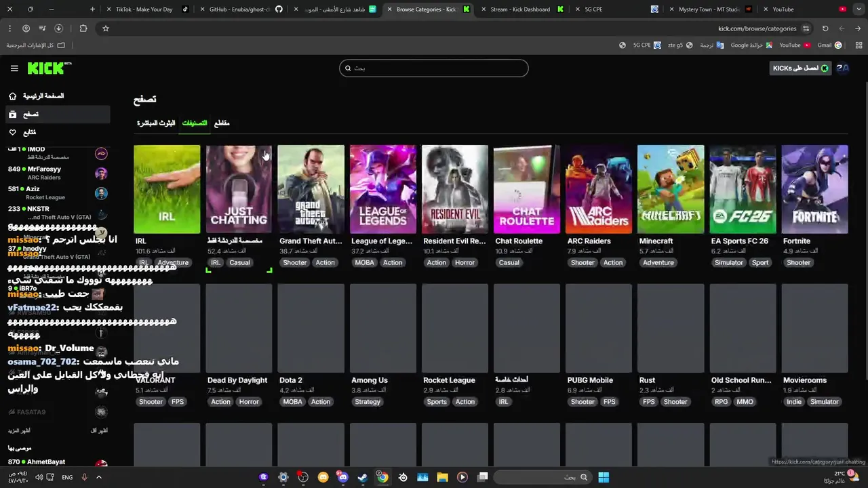The width and height of the screenshot is (868, 488).
Task: Reload the page
Action: click(x=825, y=28)
